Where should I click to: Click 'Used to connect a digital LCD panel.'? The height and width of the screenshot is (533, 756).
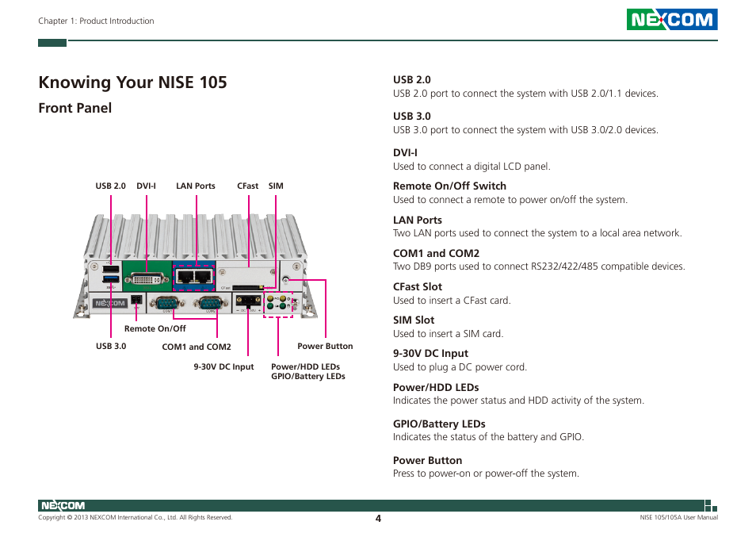click(471, 167)
